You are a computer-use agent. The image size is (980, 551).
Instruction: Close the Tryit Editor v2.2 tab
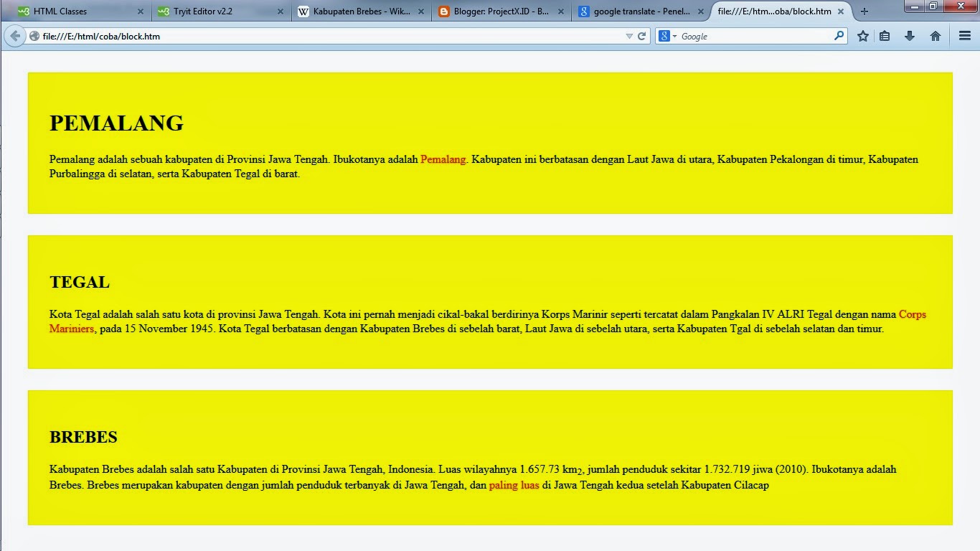pyautogui.click(x=280, y=11)
